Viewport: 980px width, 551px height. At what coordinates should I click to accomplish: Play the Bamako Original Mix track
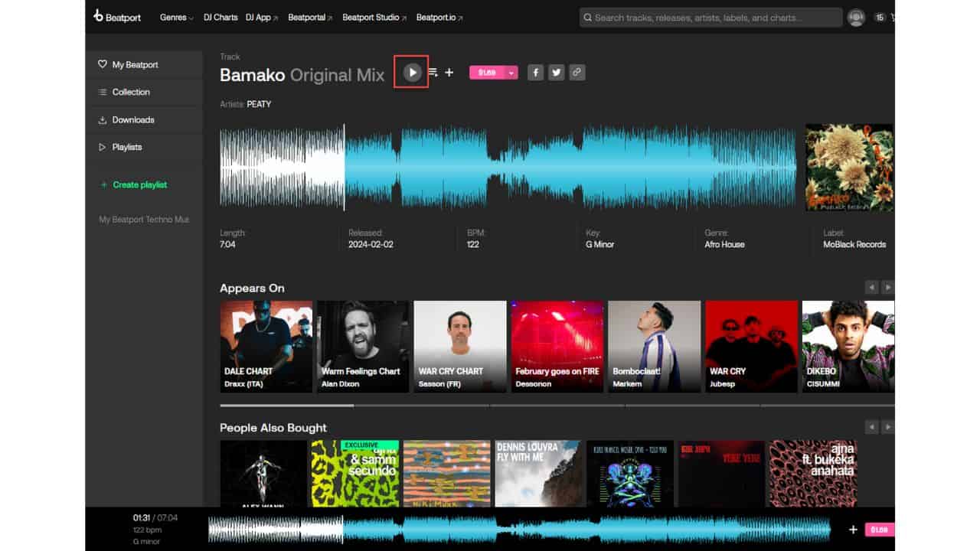[412, 73]
